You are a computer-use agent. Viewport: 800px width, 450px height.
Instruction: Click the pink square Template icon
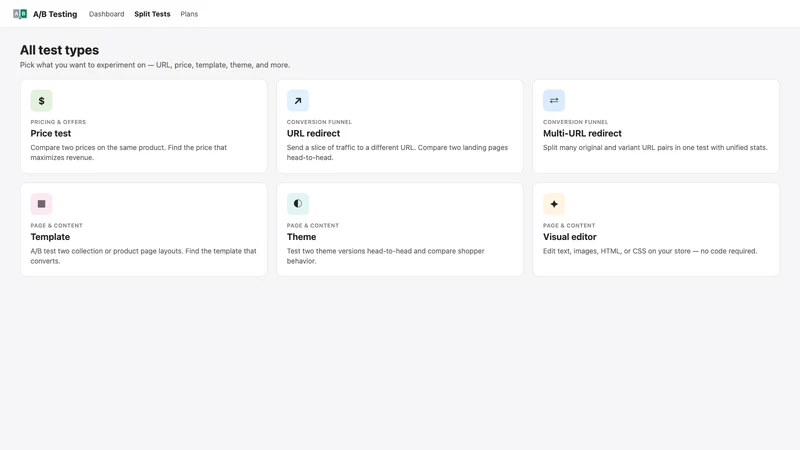(x=41, y=204)
